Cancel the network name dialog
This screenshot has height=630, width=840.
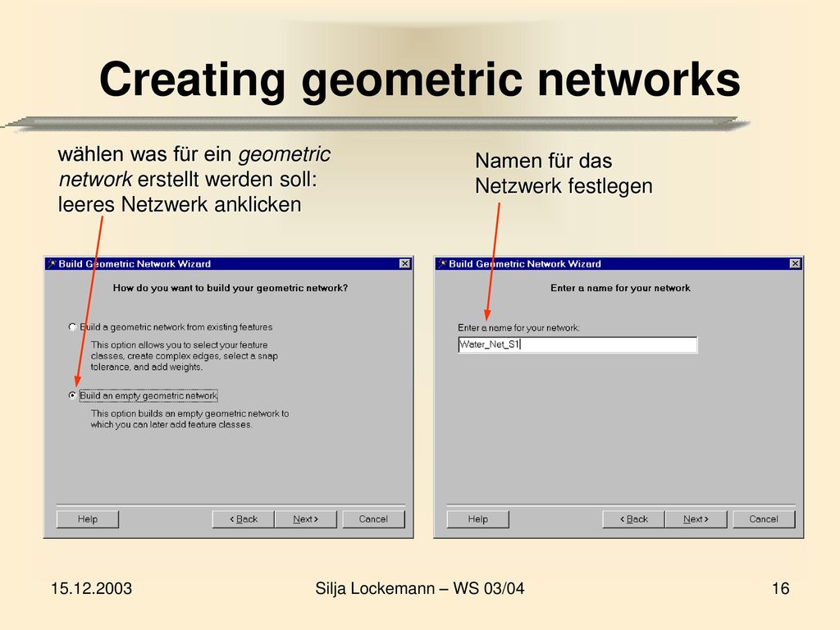764,518
